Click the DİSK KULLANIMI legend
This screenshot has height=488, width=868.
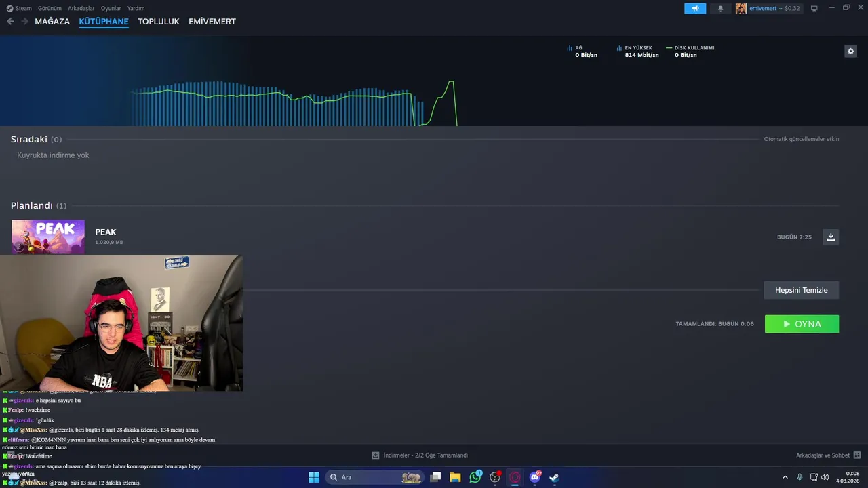[690, 52]
